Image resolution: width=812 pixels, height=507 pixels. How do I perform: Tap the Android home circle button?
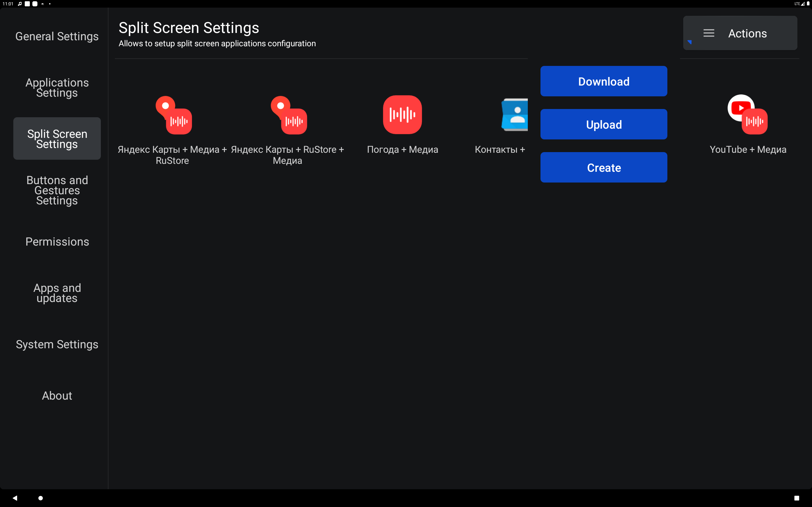pyautogui.click(x=41, y=498)
